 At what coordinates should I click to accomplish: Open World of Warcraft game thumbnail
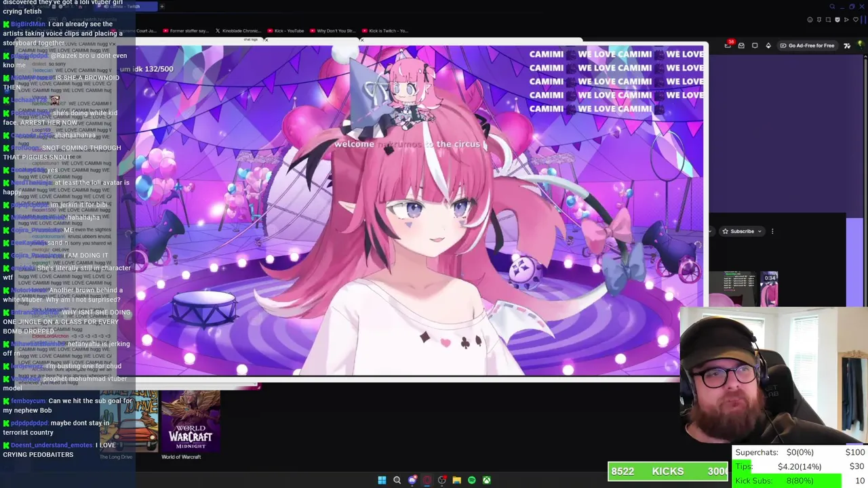pyautogui.click(x=191, y=420)
